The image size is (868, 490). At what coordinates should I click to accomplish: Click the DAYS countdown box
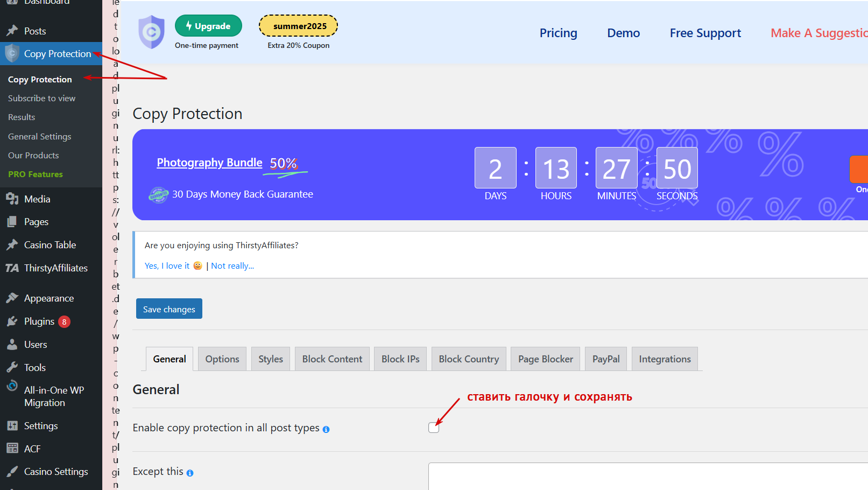pos(496,168)
